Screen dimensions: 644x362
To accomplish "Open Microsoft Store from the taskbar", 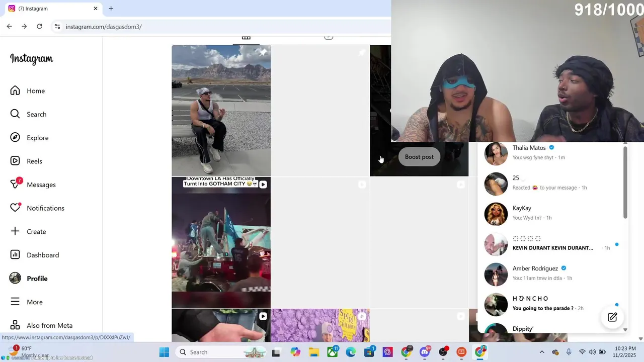I will 369,352.
